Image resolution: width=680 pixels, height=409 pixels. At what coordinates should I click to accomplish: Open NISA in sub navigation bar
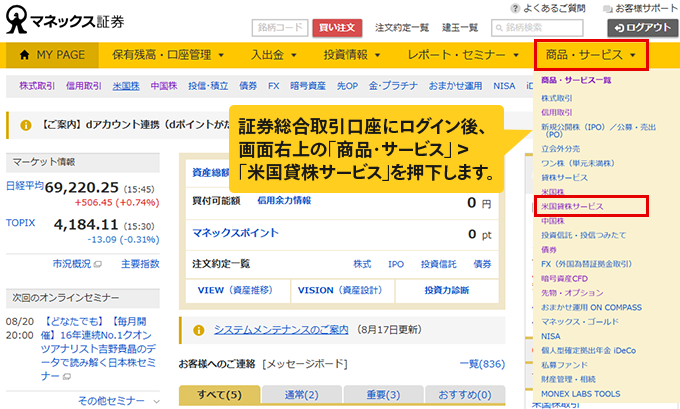(504, 86)
